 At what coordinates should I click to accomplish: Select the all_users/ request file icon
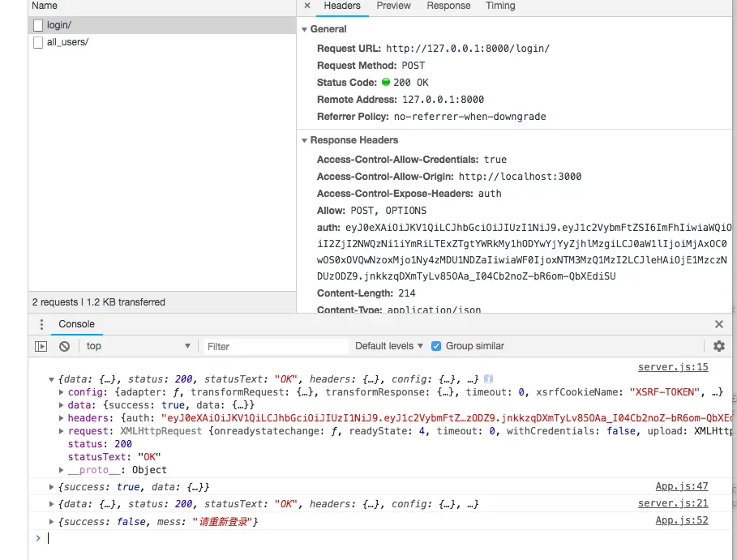point(38,42)
